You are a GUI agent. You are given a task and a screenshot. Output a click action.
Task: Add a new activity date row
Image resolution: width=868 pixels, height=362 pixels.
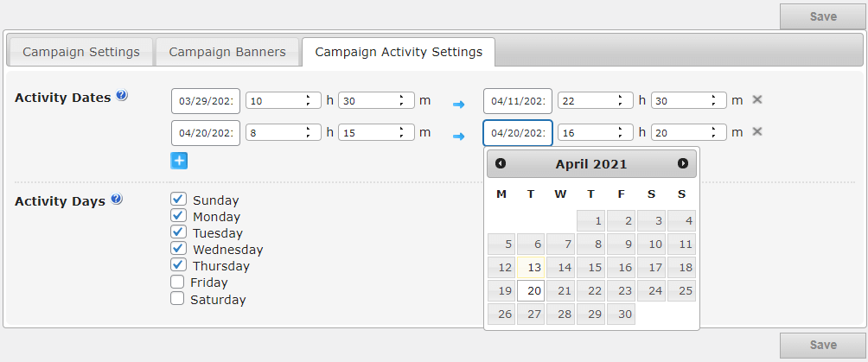(179, 160)
